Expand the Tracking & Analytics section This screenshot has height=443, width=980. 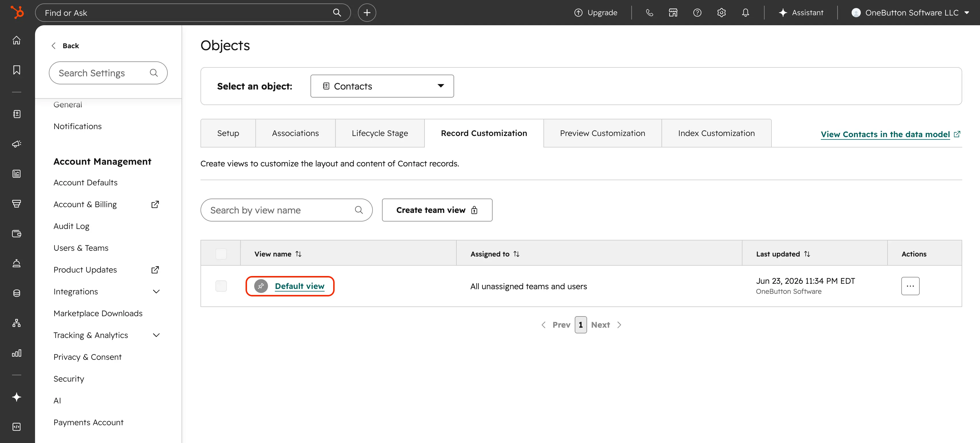(156, 335)
